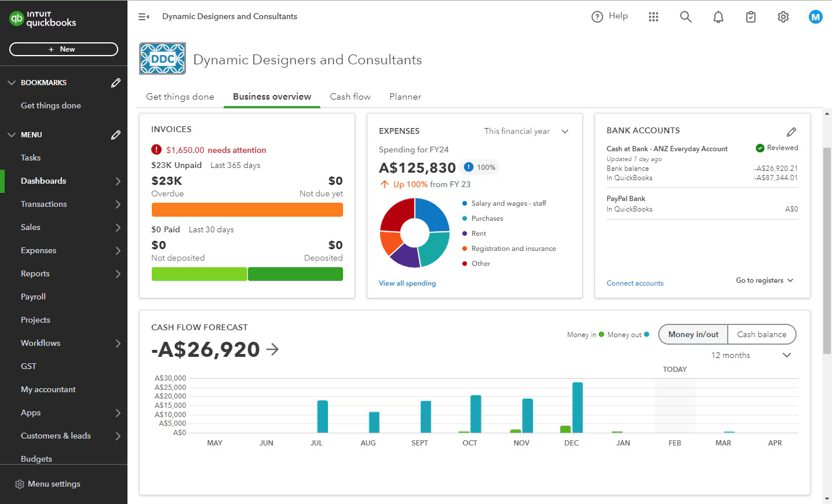Open the QuickBooks Settings gear icon
832x504 pixels.
783,17
